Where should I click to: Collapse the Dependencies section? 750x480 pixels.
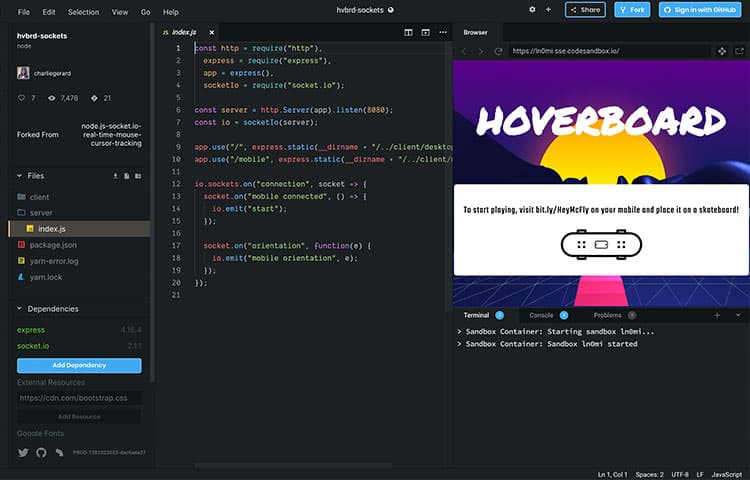coord(20,309)
